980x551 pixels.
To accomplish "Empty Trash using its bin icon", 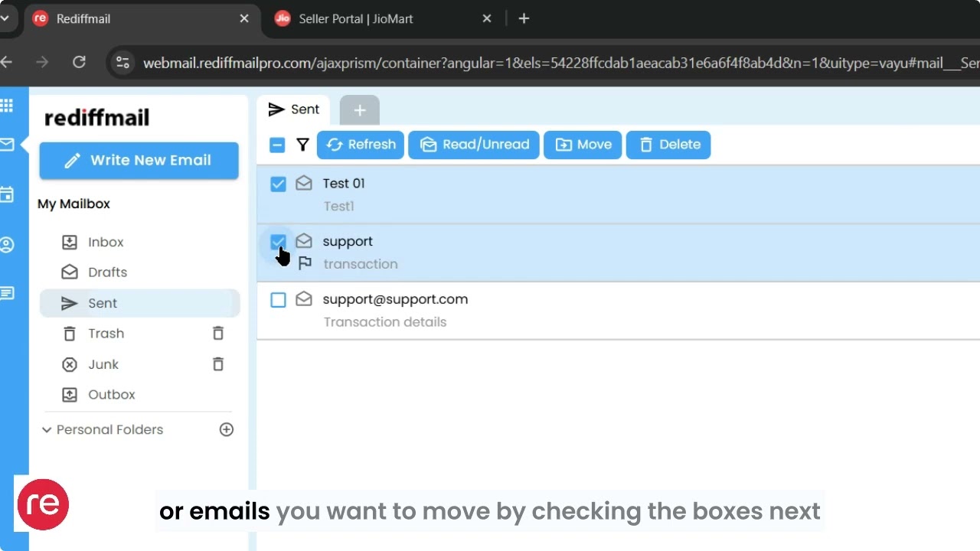I will tap(218, 334).
